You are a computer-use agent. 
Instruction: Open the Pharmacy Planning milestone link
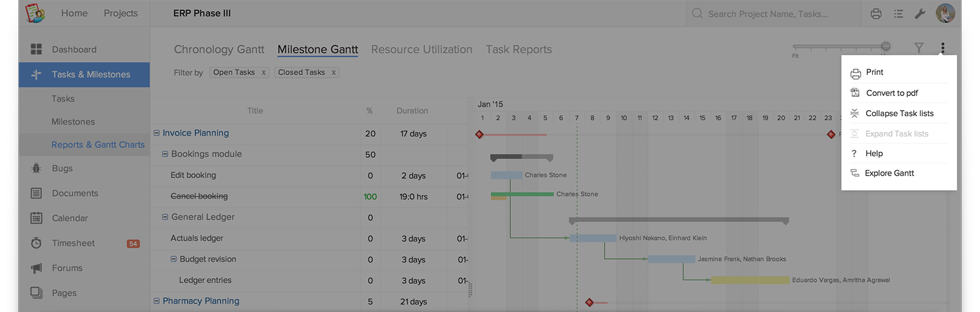[x=201, y=301]
